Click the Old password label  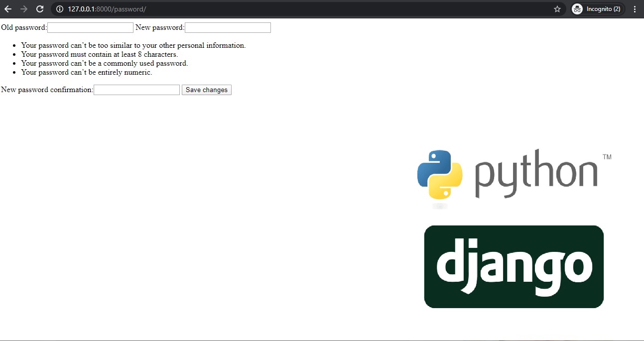[23, 27]
